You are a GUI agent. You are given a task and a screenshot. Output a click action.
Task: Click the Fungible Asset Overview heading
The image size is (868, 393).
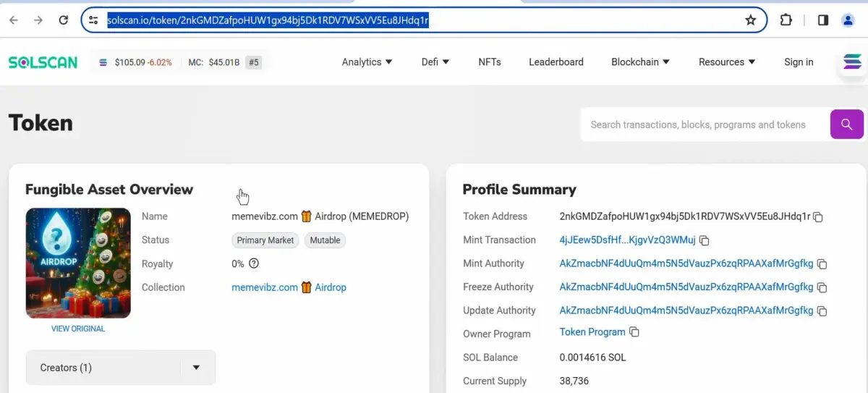coord(109,190)
